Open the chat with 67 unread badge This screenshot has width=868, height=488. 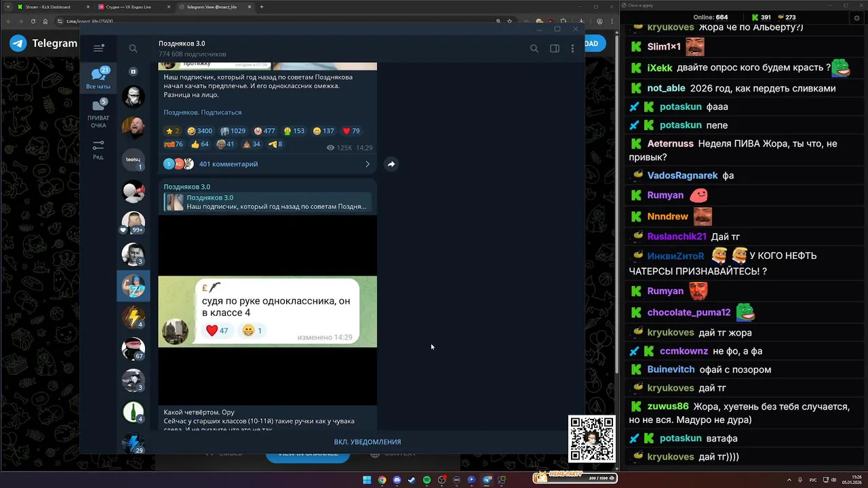coord(133,348)
